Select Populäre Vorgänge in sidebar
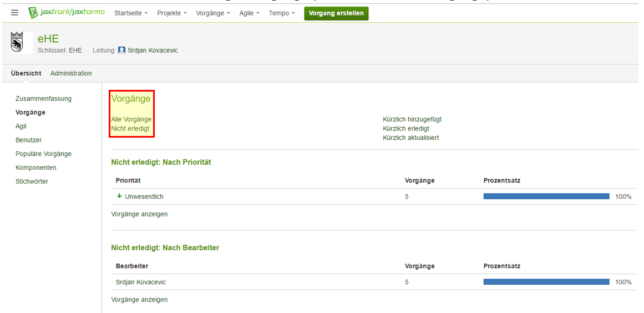This screenshot has height=313, width=644. click(x=43, y=154)
